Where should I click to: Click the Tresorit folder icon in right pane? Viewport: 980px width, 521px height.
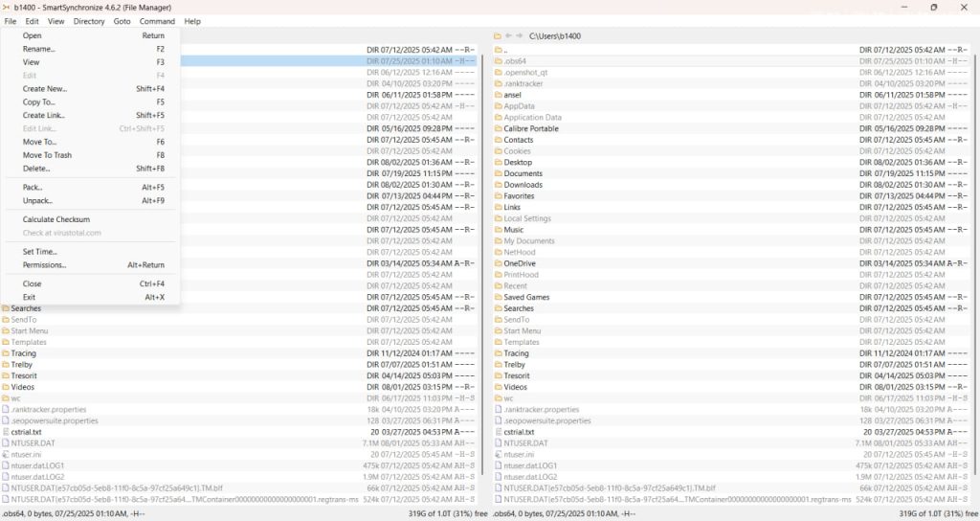pyautogui.click(x=498, y=376)
